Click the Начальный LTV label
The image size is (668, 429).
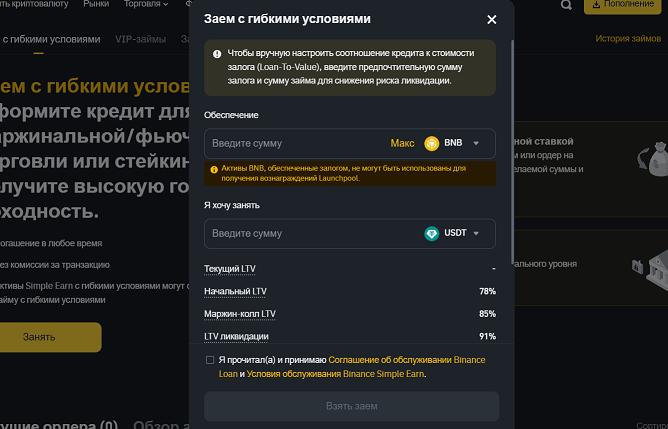click(235, 291)
